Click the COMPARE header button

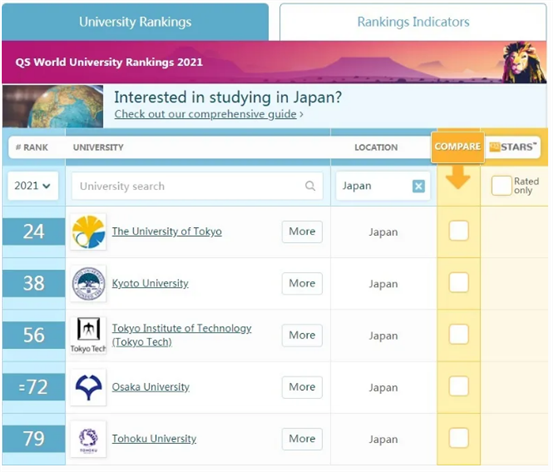tap(458, 147)
